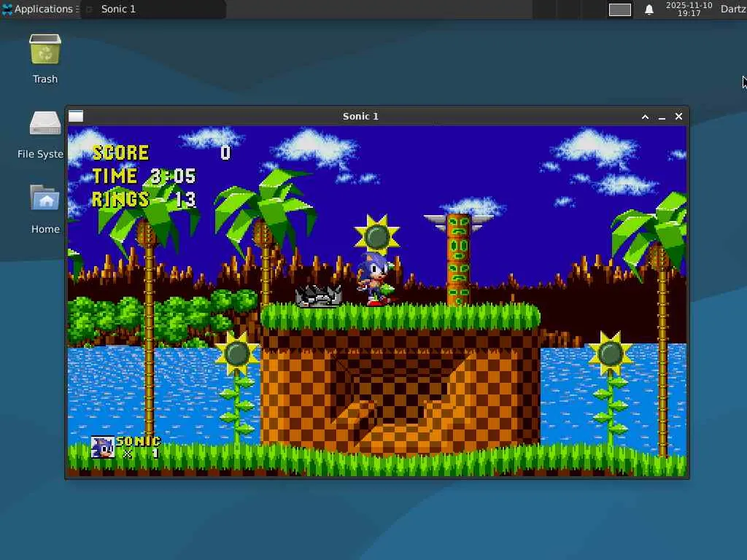Image resolution: width=747 pixels, height=560 pixels.
Task: Open the Home folder desktop icon
Action: click(45, 209)
